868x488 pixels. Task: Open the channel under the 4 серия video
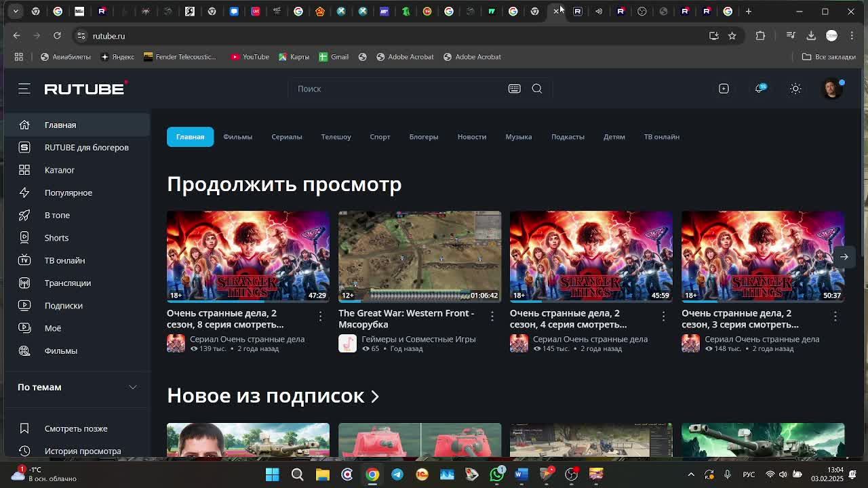[x=590, y=339]
